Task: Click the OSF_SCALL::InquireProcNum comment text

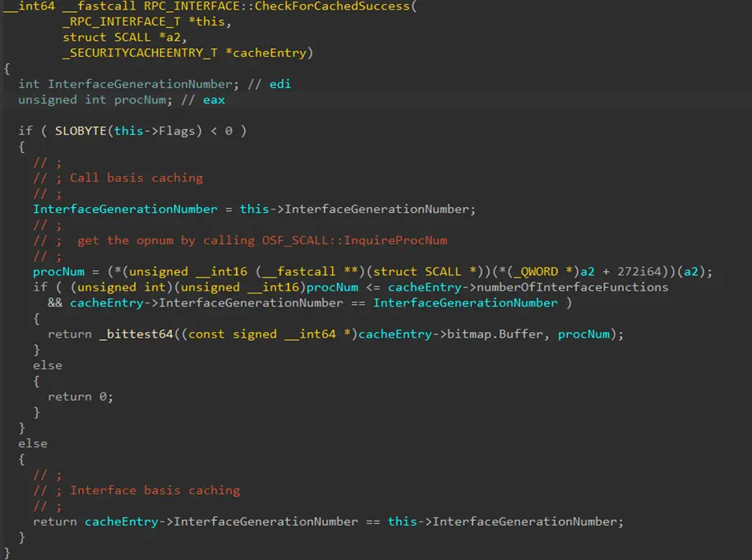Action: pos(354,240)
